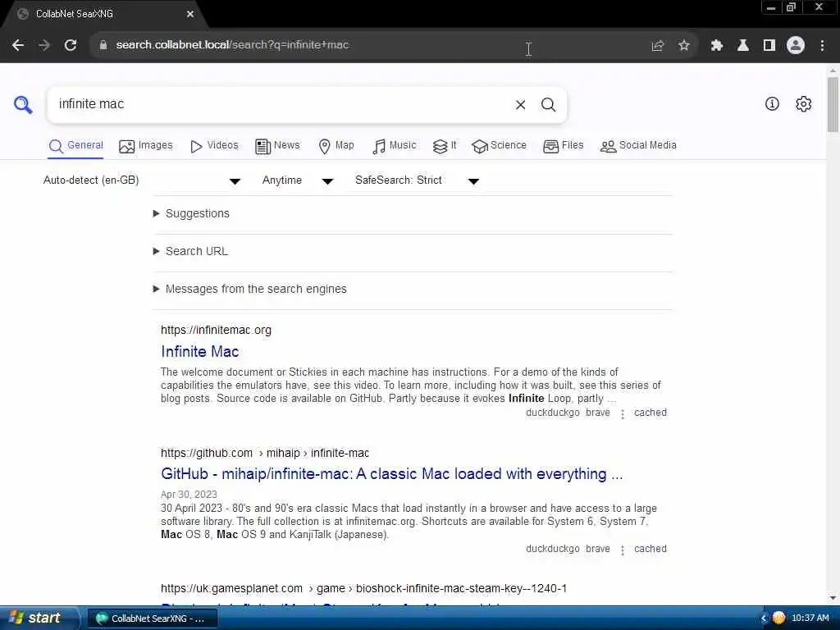The width and height of the screenshot is (840, 630).
Task: Switch to the Science tab
Action: (500, 146)
